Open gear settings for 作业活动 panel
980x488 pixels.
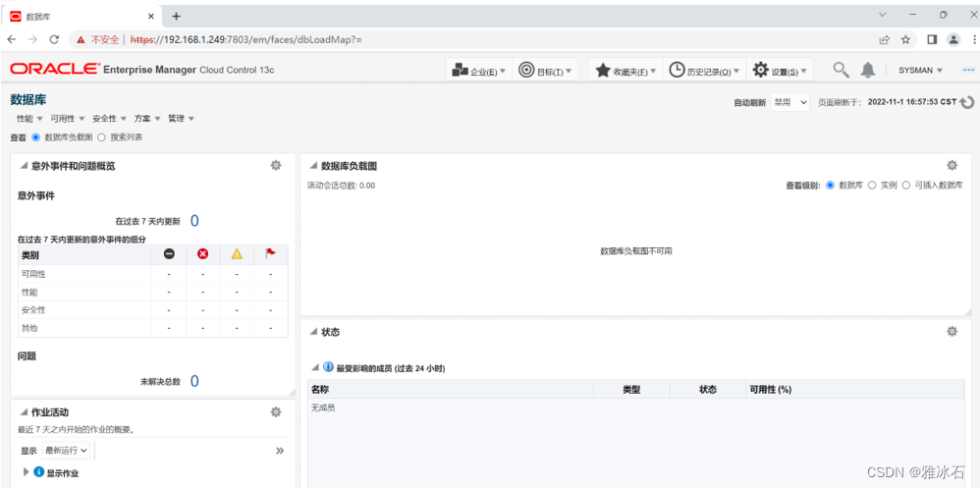point(276,411)
